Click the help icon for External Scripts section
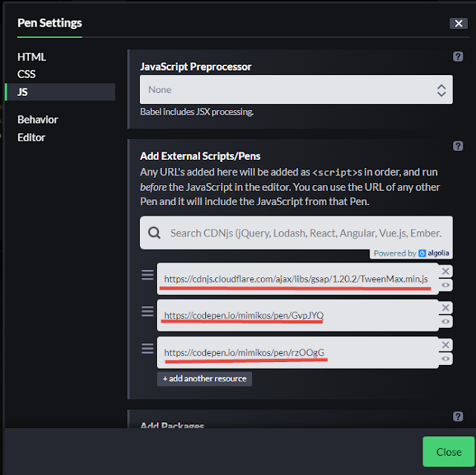This screenshot has height=475, width=476. (458, 146)
